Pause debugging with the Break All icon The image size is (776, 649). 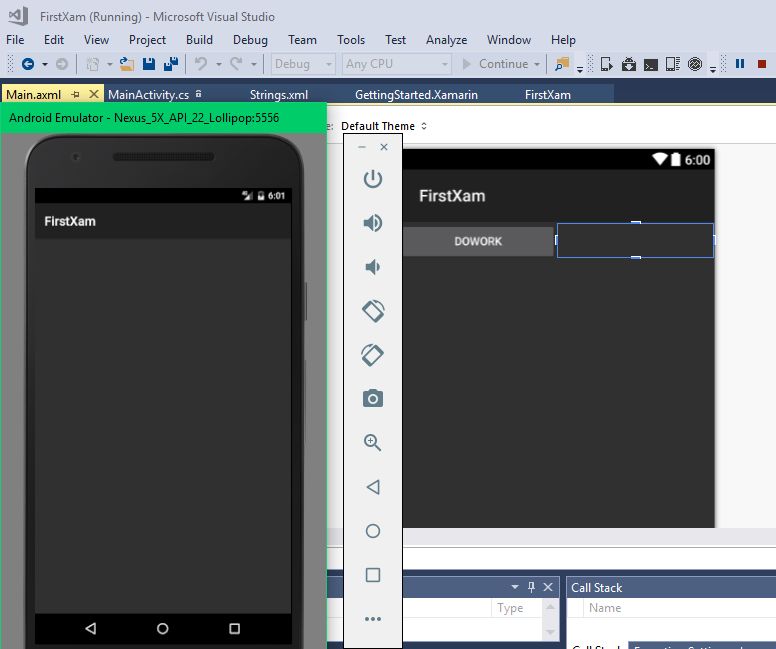click(x=740, y=64)
